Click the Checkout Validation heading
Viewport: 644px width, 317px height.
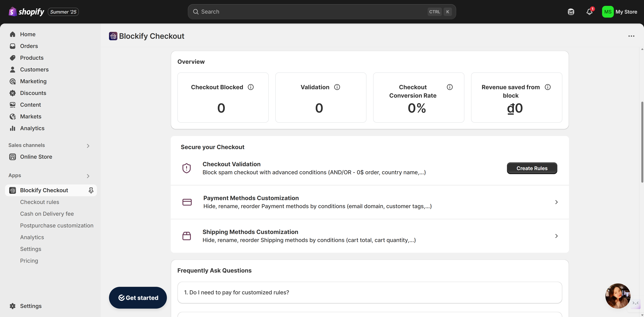(231, 164)
